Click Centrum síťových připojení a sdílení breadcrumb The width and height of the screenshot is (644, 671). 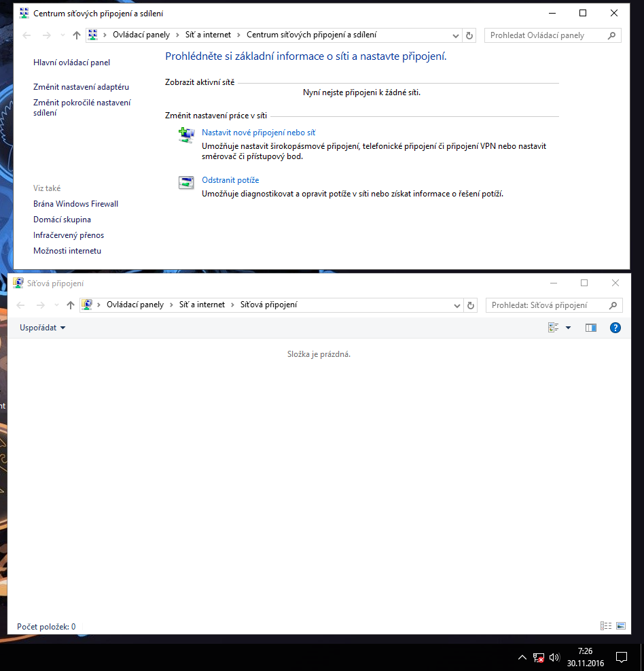click(x=311, y=35)
